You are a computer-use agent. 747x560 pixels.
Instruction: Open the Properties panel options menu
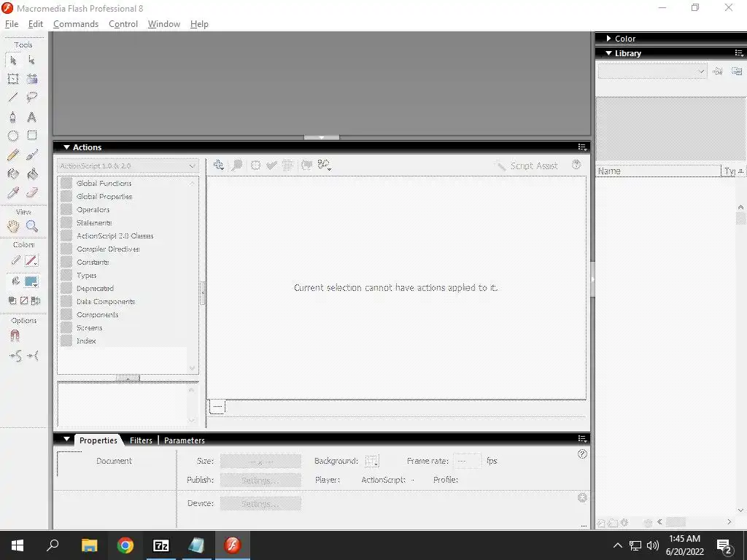coord(582,438)
